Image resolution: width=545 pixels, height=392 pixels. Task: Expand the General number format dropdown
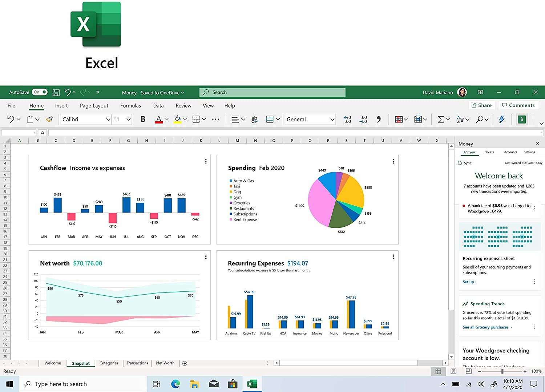[x=332, y=119]
